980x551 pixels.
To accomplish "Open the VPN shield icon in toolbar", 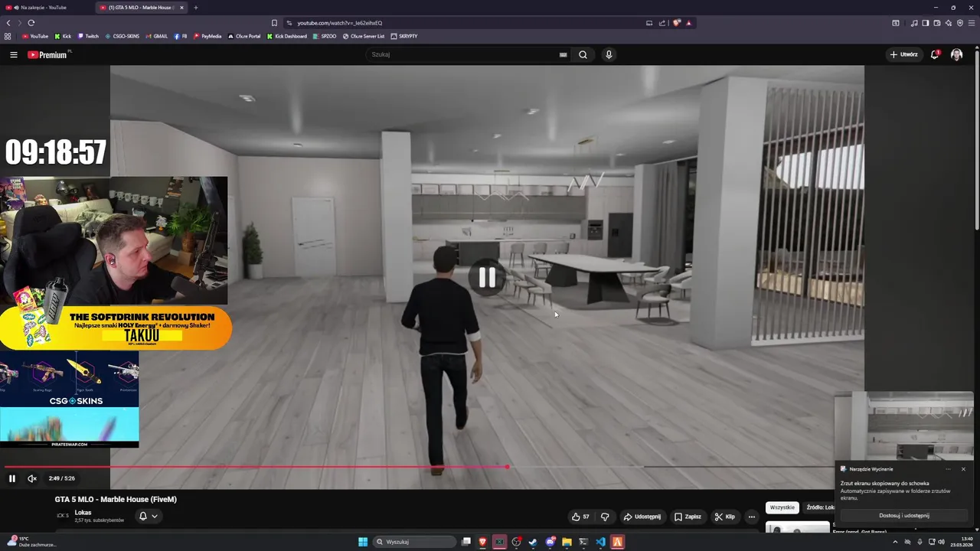I will [960, 23].
